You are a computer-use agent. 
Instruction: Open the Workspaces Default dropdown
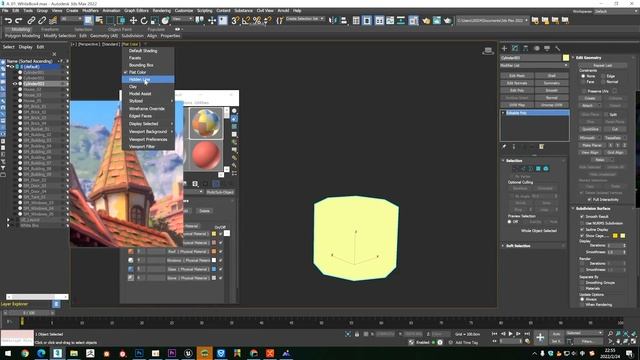tap(616, 11)
